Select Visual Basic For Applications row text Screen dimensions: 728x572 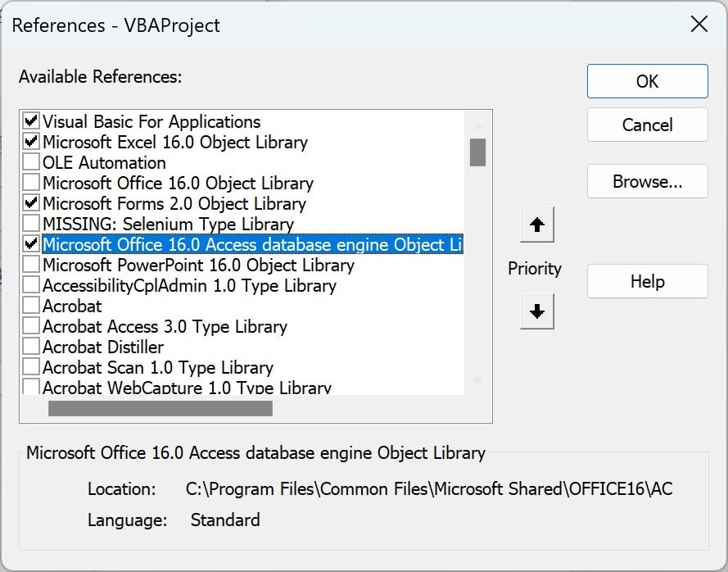tap(151, 122)
